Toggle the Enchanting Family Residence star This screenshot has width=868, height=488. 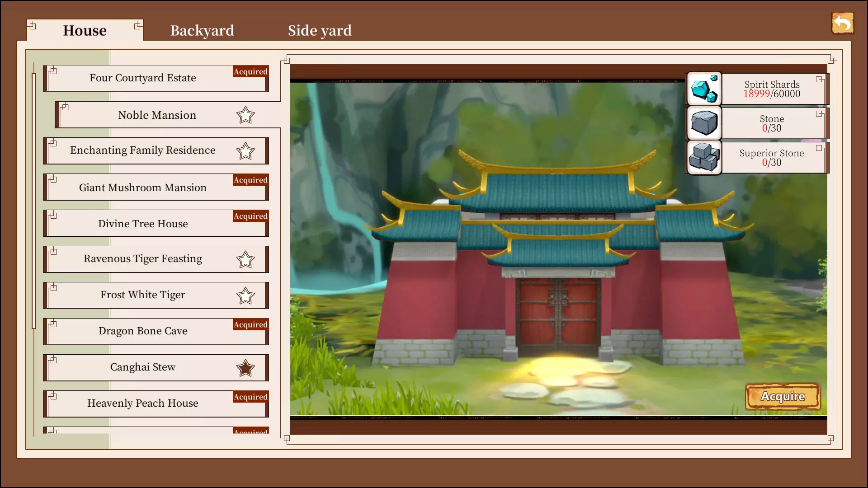click(245, 151)
